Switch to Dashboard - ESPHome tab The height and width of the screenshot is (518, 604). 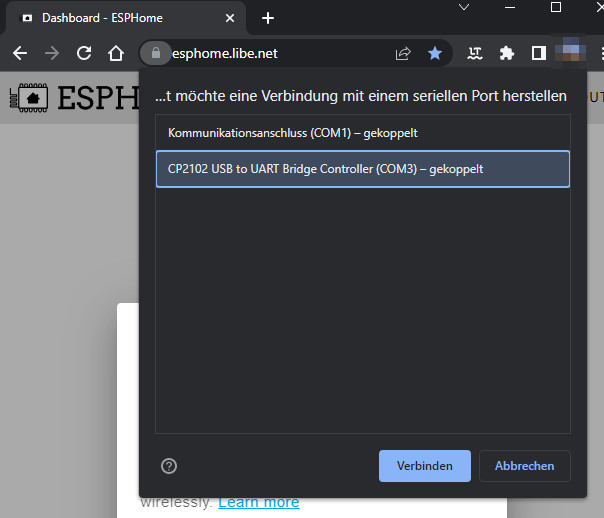tap(110, 18)
